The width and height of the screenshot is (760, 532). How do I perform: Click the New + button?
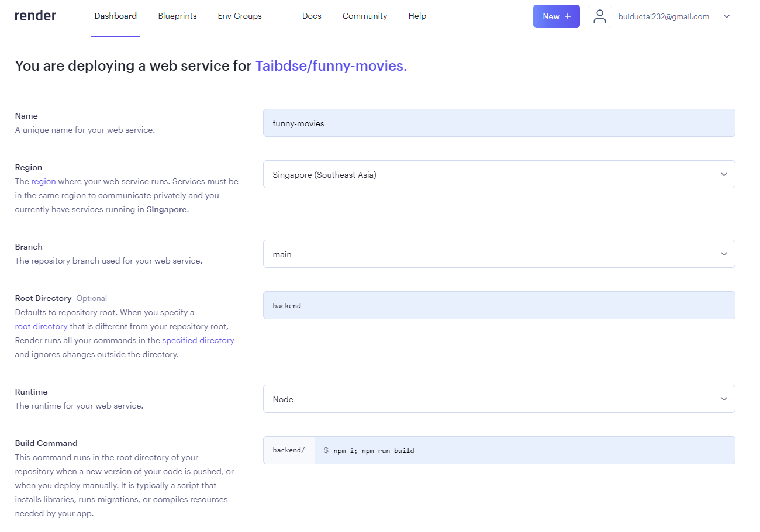pos(556,16)
